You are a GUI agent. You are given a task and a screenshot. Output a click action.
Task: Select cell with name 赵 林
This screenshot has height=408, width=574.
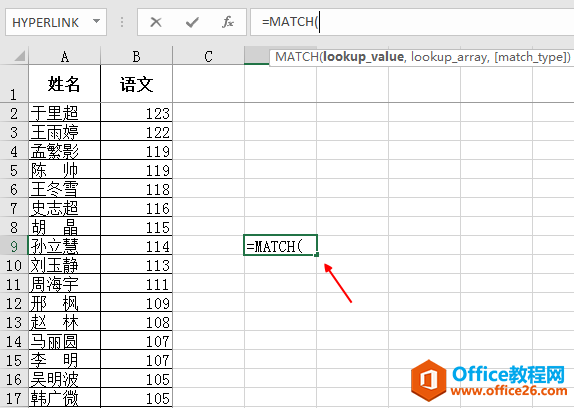coord(64,322)
